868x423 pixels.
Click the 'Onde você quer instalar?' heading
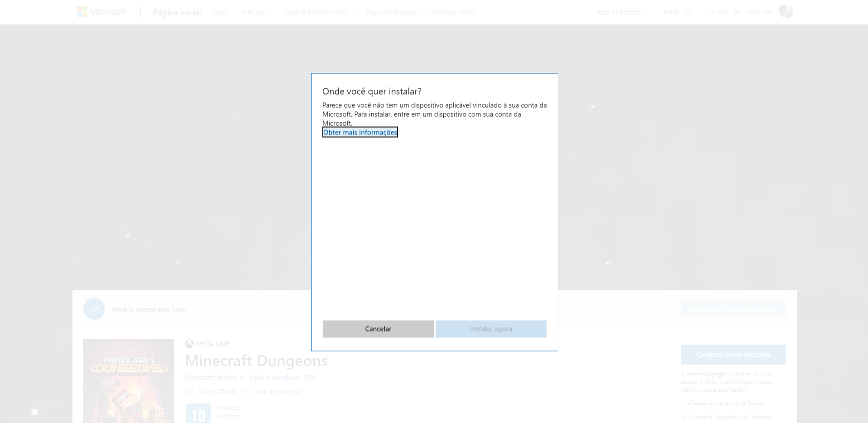point(372,91)
